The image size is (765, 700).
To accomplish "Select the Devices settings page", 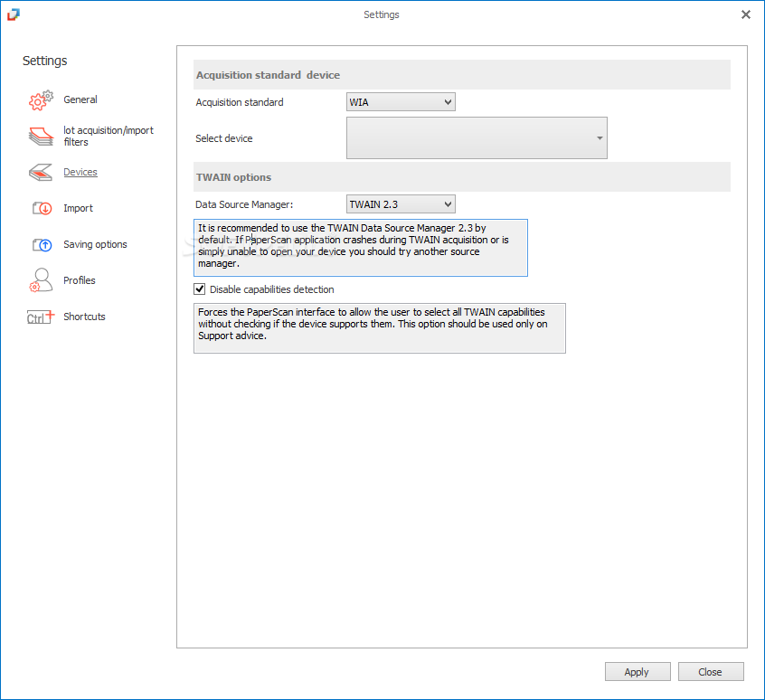I will click(80, 172).
